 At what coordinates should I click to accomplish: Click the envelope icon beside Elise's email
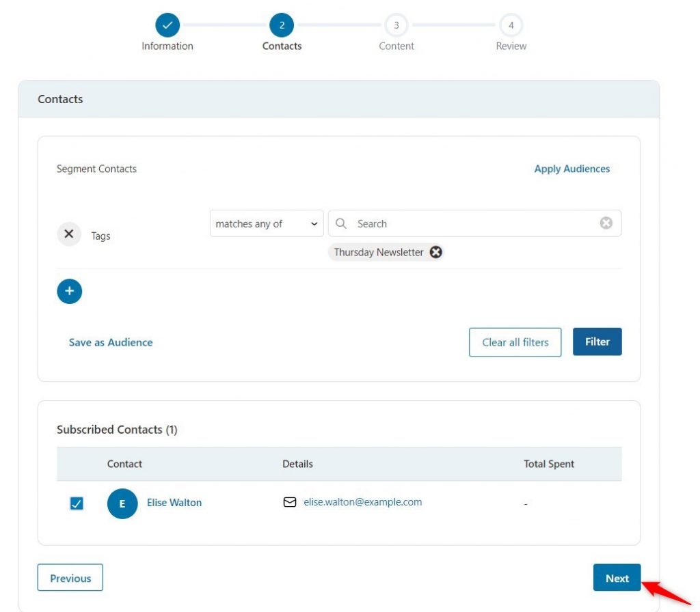pos(290,502)
